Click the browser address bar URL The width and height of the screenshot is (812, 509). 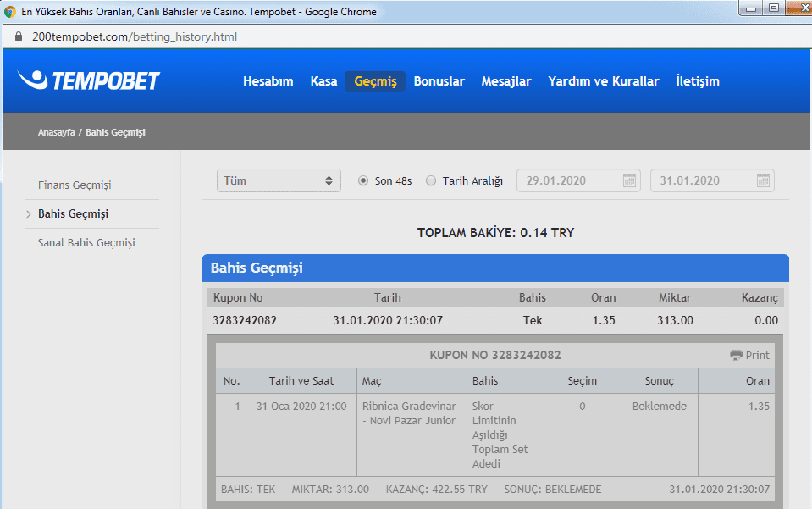tap(135, 36)
